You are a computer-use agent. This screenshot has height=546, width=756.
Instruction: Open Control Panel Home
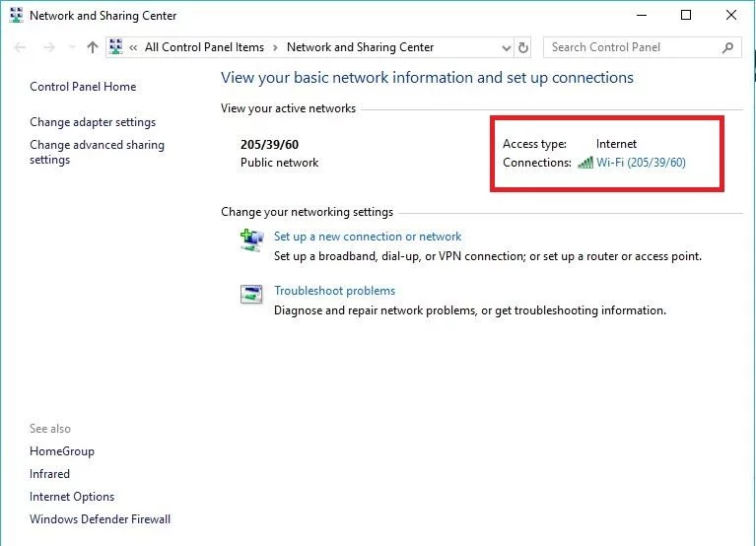(x=83, y=87)
